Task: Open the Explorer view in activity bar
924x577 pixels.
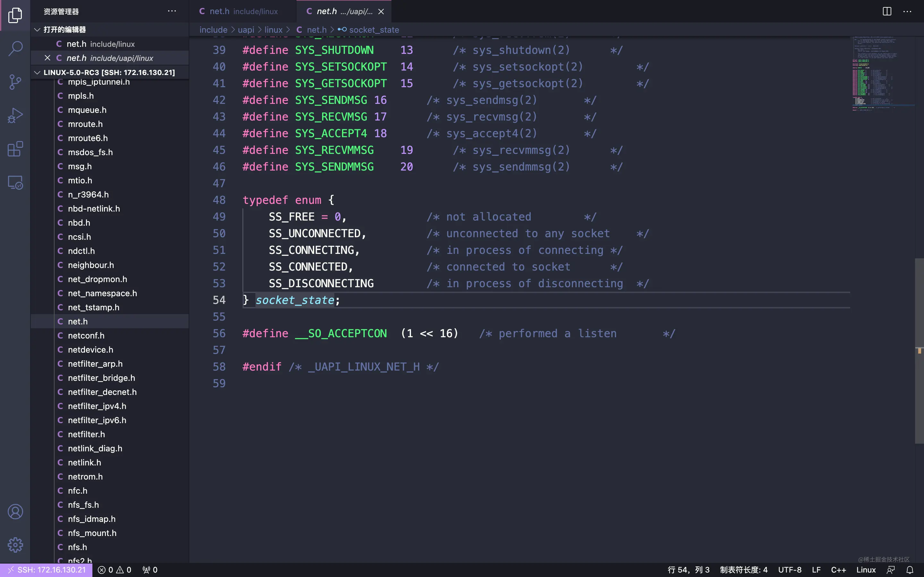Action: click(x=15, y=15)
